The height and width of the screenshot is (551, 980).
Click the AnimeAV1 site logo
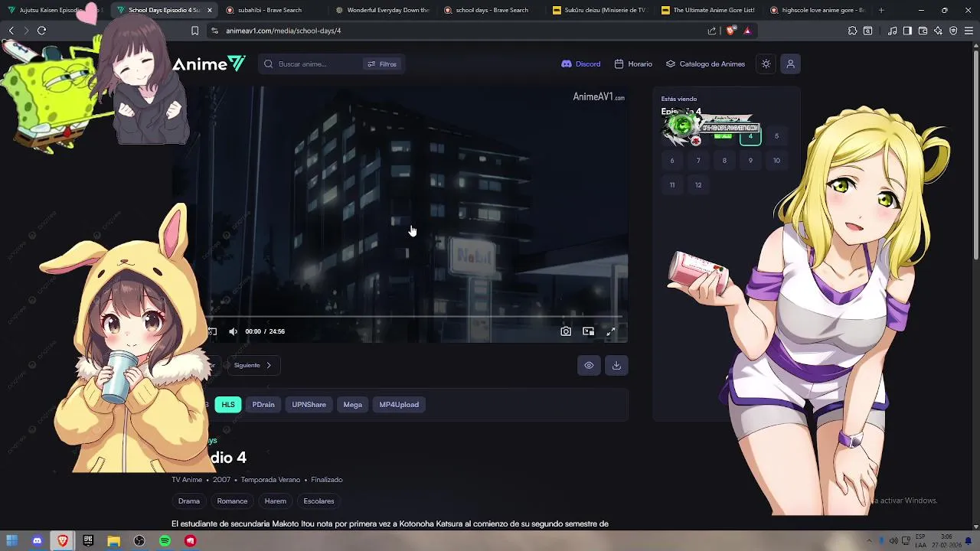click(x=209, y=64)
